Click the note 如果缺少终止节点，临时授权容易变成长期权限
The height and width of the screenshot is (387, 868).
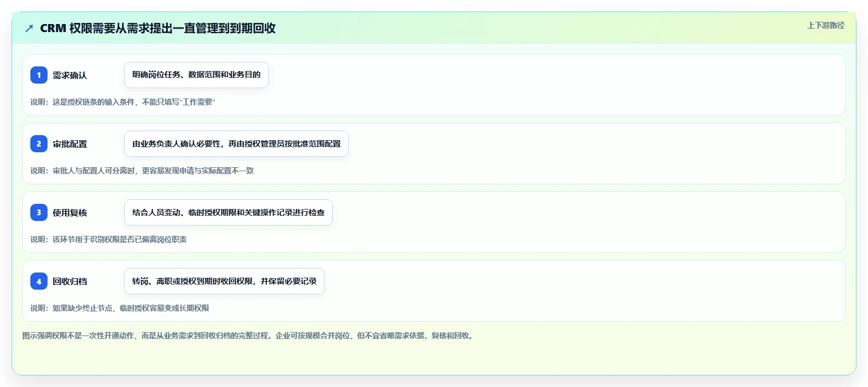120,308
